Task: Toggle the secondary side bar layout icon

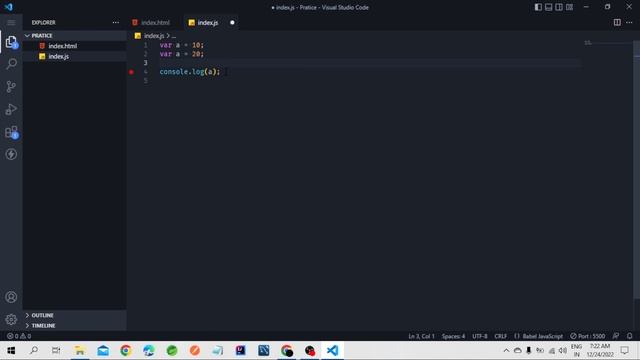Action: pos(559,7)
